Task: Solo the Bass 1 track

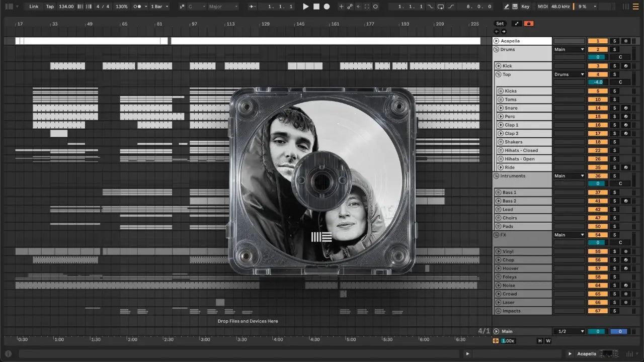Action: 614,193
